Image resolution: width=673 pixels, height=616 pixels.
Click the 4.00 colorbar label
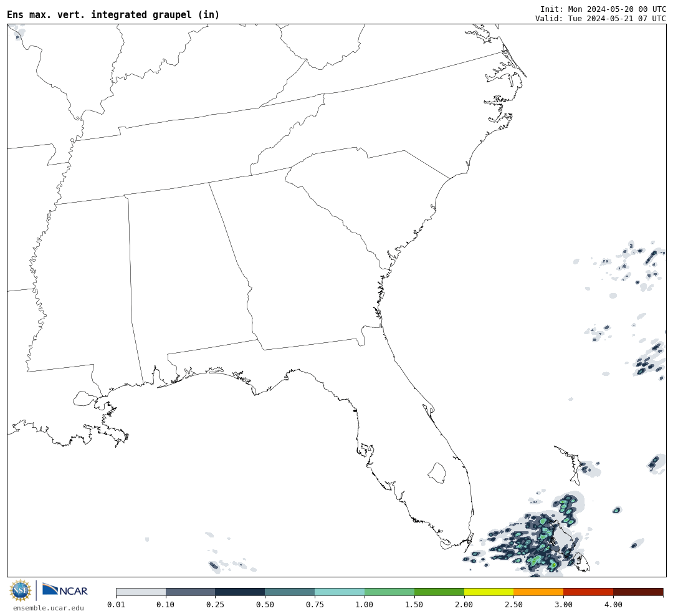(613, 605)
